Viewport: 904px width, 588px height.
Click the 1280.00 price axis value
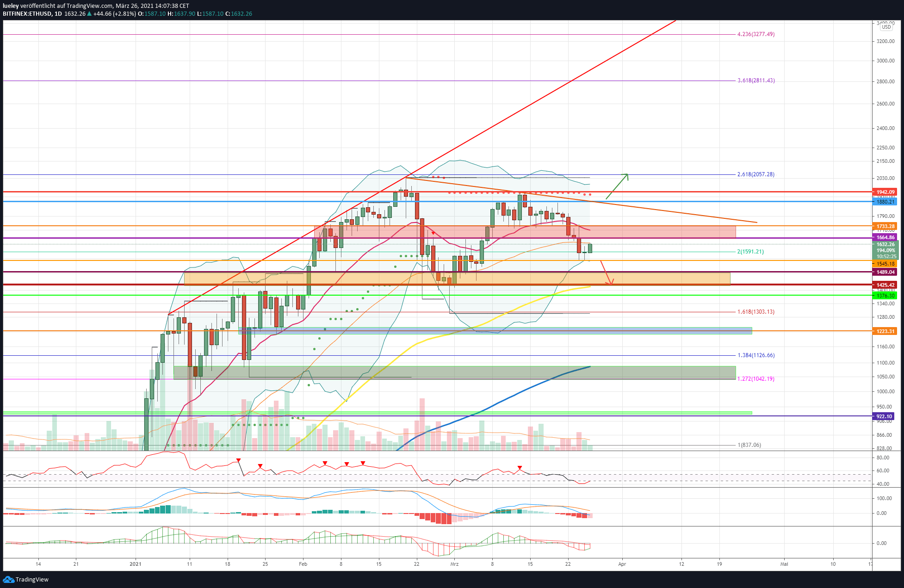tap(885, 317)
